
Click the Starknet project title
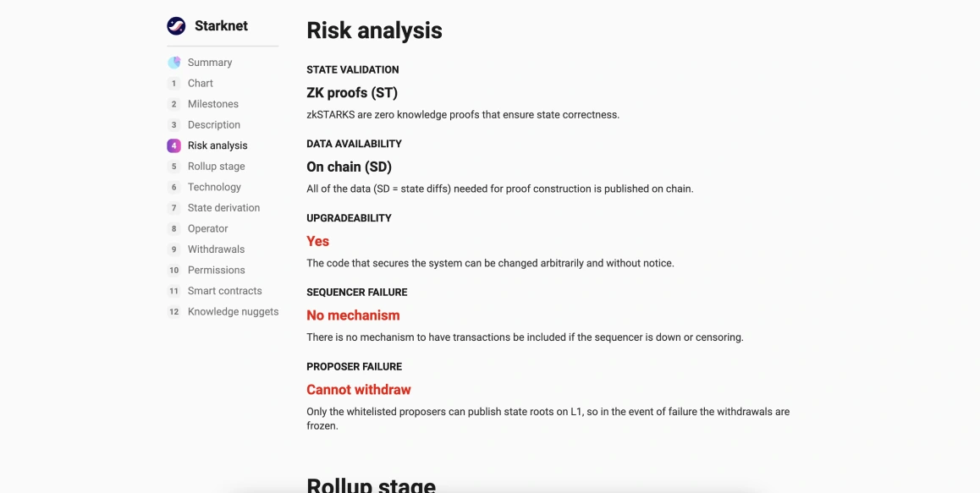coord(221,26)
